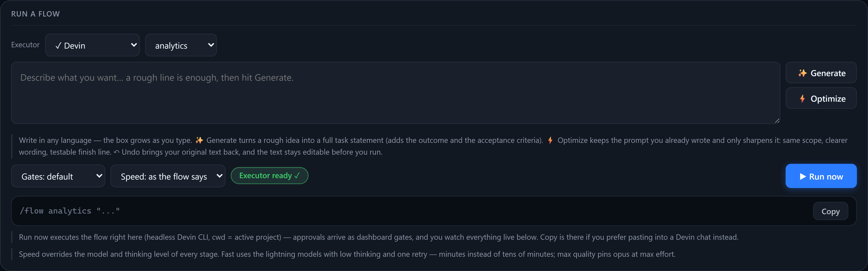
Task: Click the sparkle icon in the help text
Action: [x=199, y=140]
